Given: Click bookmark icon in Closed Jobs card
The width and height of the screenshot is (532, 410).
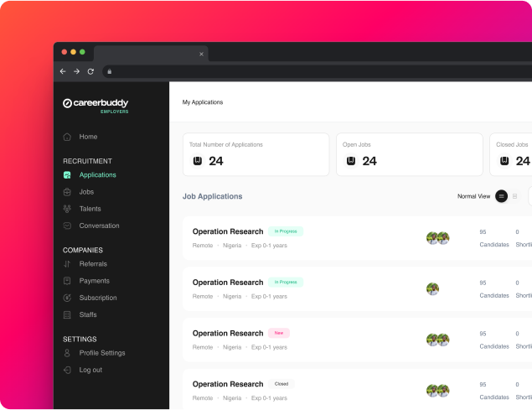Looking at the screenshot, I should [x=504, y=161].
